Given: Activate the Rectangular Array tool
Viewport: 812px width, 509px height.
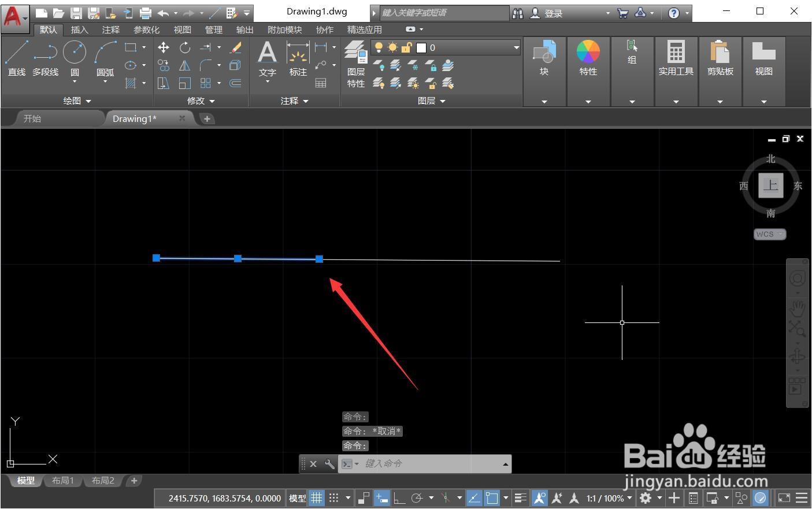Looking at the screenshot, I should (x=206, y=83).
